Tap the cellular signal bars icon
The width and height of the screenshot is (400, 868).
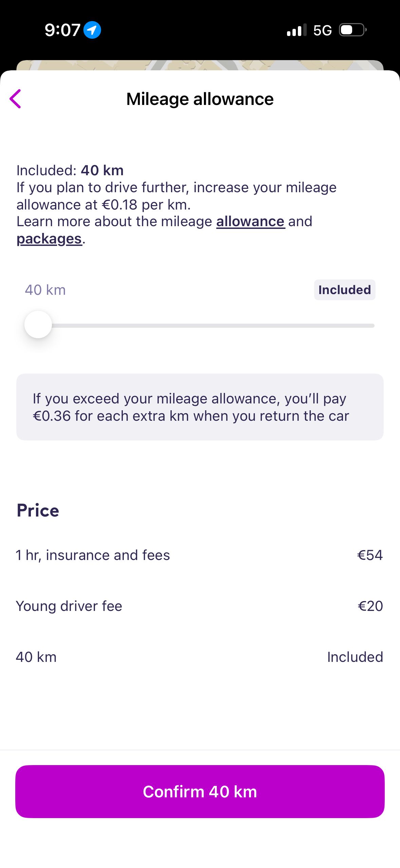[x=297, y=30]
